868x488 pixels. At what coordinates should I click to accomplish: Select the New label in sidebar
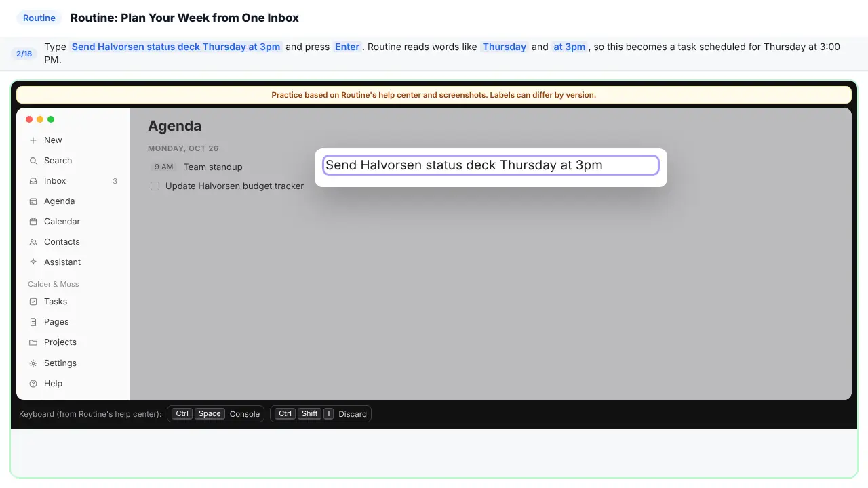[53, 140]
